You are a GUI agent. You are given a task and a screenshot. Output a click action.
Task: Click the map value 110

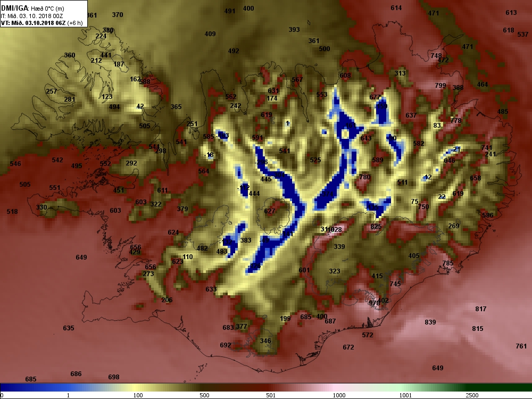coord(188,256)
